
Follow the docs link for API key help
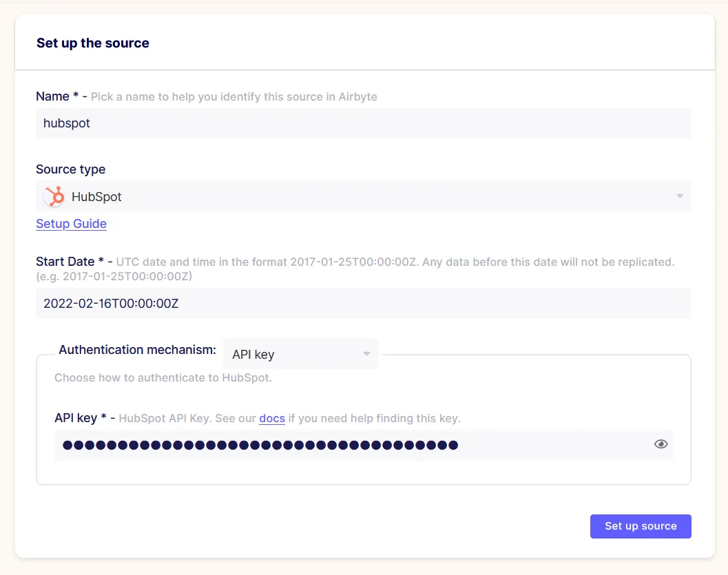click(271, 418)
